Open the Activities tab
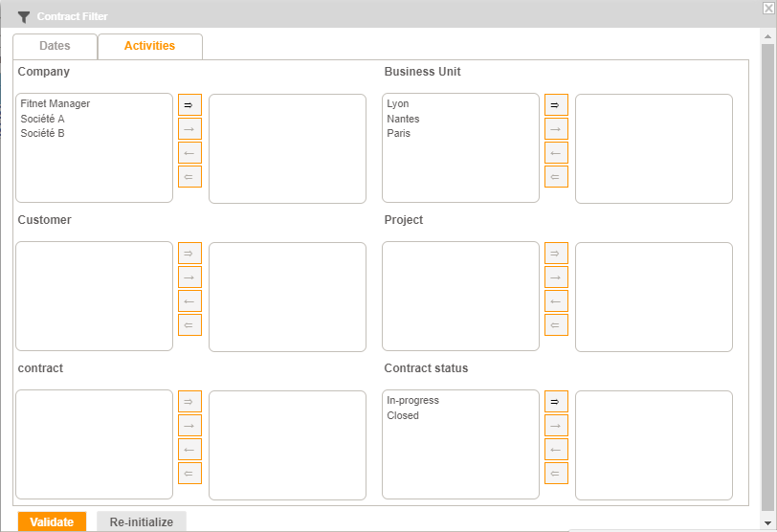This screenshot has height=532, width=777. point(149,46)
